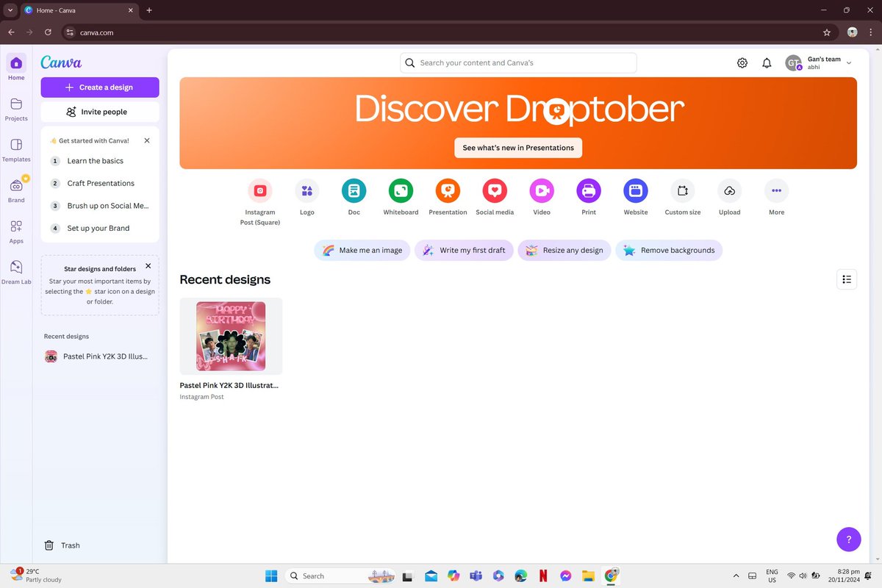Image resolution: width=882 pixels, height=588 pixels.
Task: Click Remove backgrounds
Action: (669, 250)
